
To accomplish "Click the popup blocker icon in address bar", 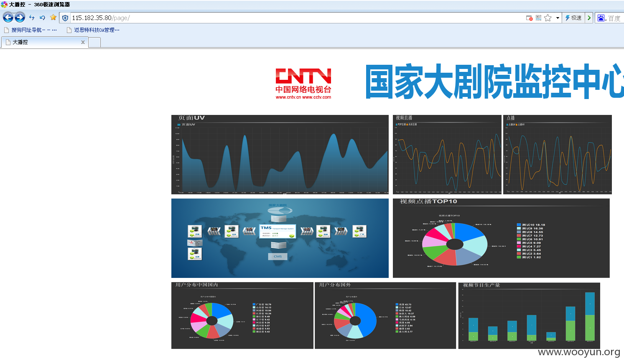I will 529,18.
